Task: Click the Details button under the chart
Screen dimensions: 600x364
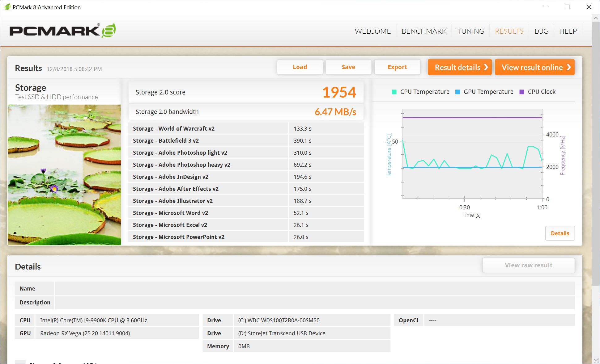Action: [560, 233]
